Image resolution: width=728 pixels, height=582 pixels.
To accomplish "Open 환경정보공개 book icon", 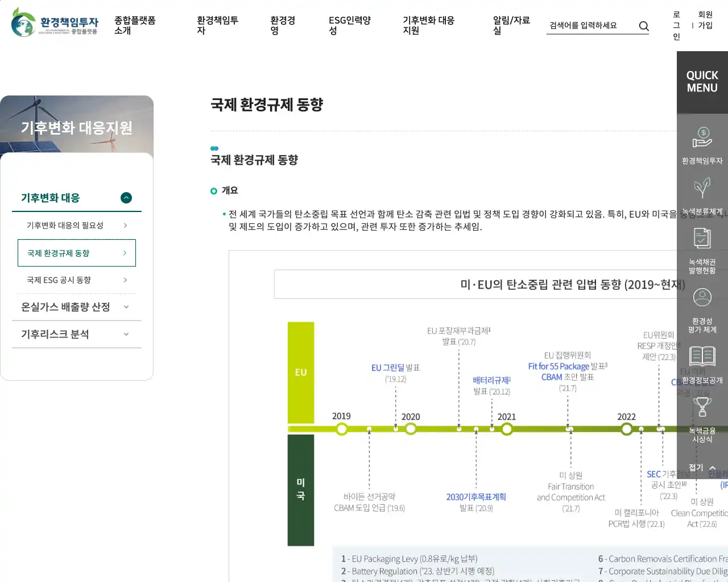I will click(702, 357).
